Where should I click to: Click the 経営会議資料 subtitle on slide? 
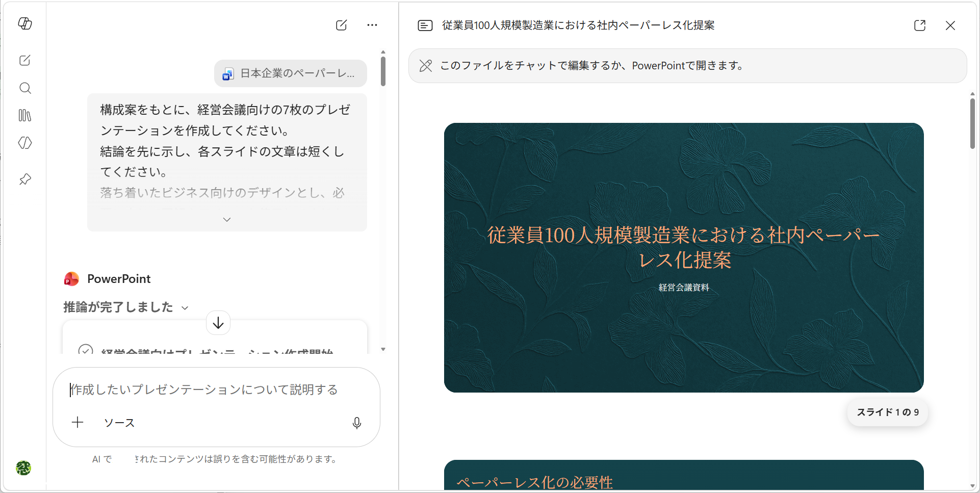pyautogui.click(x=684, y=288)
